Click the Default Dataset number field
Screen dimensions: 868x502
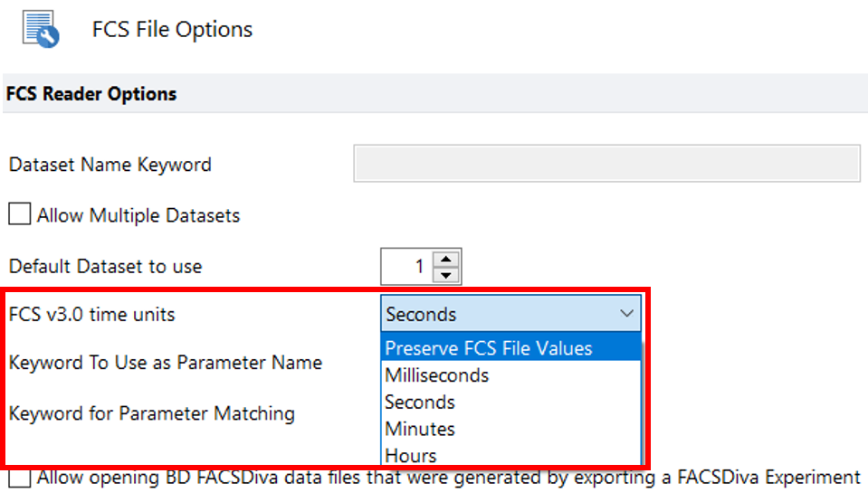pos(407,266)
